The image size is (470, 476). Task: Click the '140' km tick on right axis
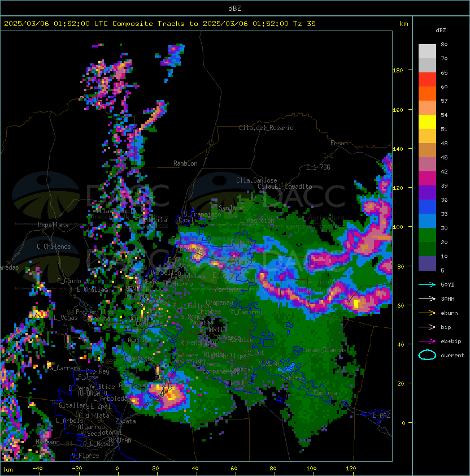pos(398,149)
